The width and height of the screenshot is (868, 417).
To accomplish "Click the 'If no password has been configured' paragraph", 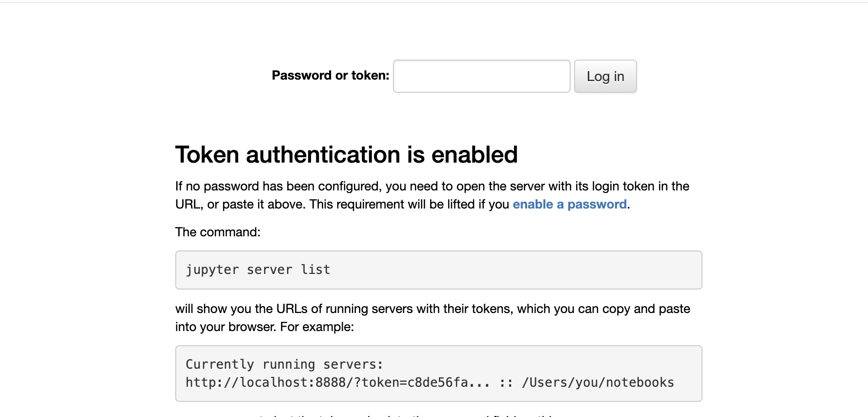I will point(432,195).
